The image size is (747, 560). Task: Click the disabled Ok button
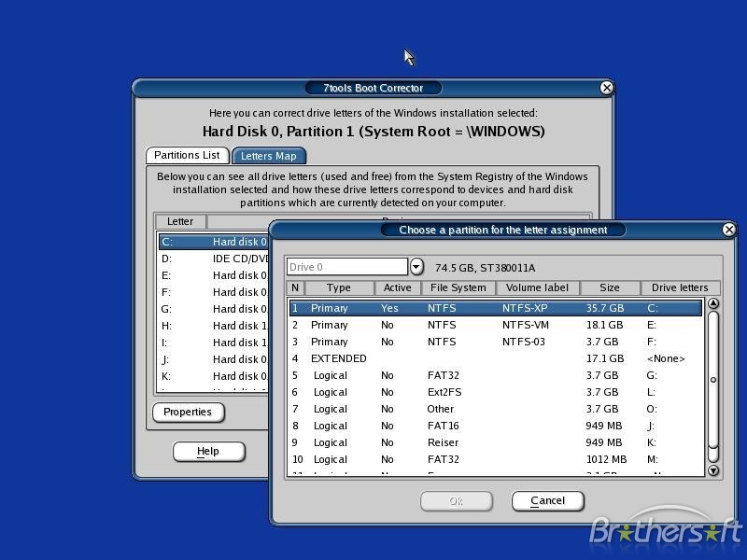[456, 501]
